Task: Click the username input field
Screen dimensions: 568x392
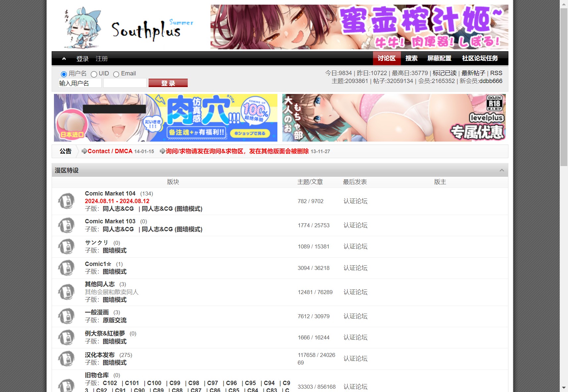Action: [x=79, y=83]
